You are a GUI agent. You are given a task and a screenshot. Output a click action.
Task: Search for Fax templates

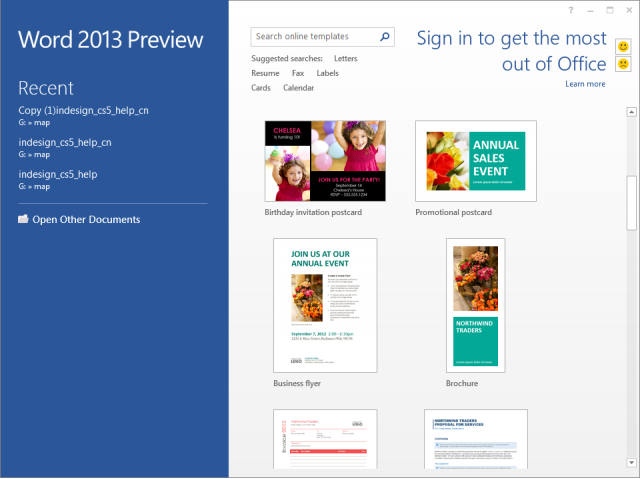pyautogui.click(x=298, y=73)
